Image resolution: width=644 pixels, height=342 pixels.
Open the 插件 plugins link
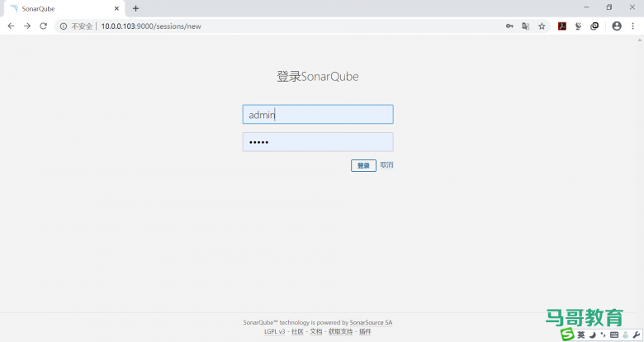(365, 331)
